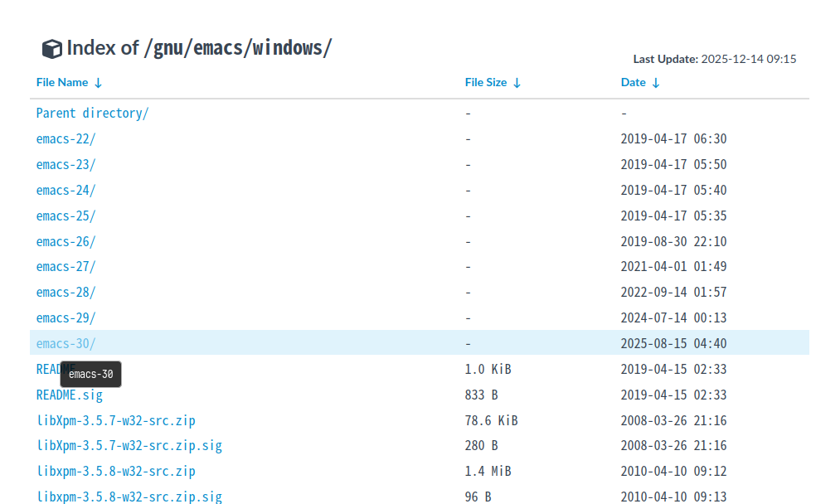Click the 78.6 KiB file size
This screenshot has width=816, height=504.
pos(491,420)
